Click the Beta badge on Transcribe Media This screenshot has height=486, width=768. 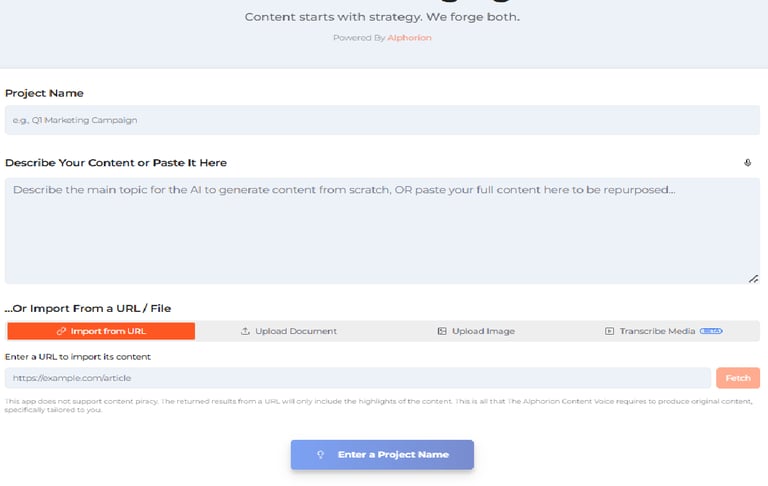click(x=711, y=331)
